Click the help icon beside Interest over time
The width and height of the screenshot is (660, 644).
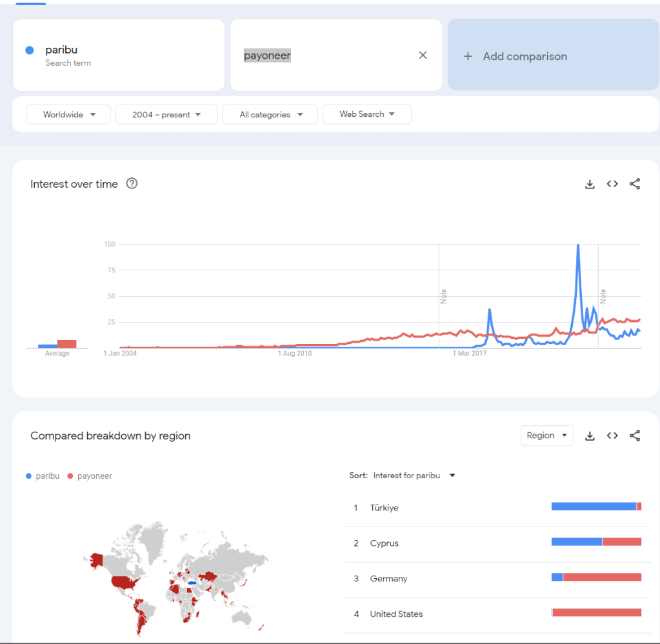(x=132, y=183)
